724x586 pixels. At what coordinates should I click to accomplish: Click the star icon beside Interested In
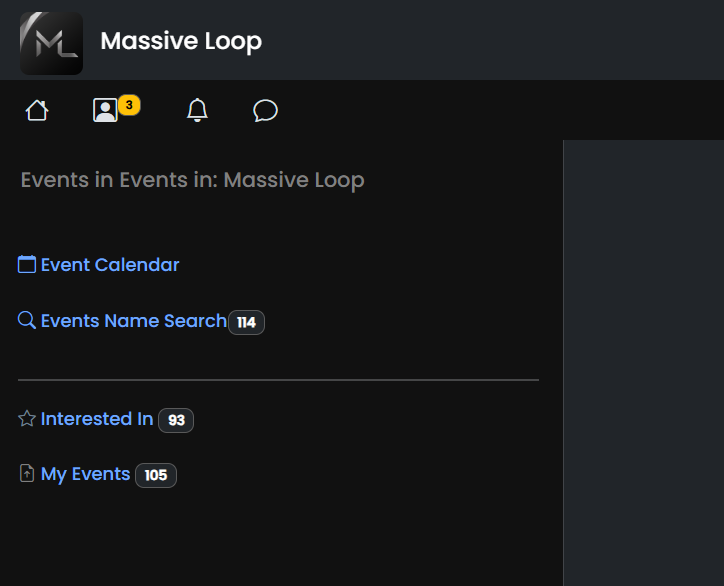(27, 419)
